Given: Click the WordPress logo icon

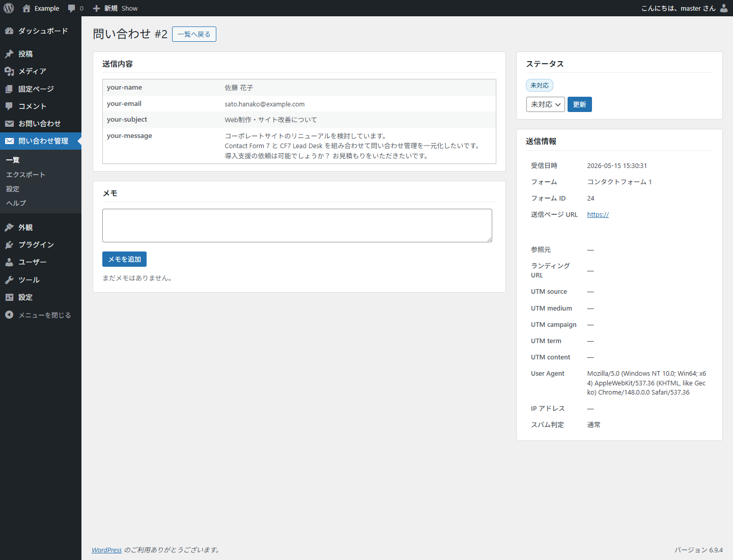Looking at the screenshot, I should coord(9,8).
